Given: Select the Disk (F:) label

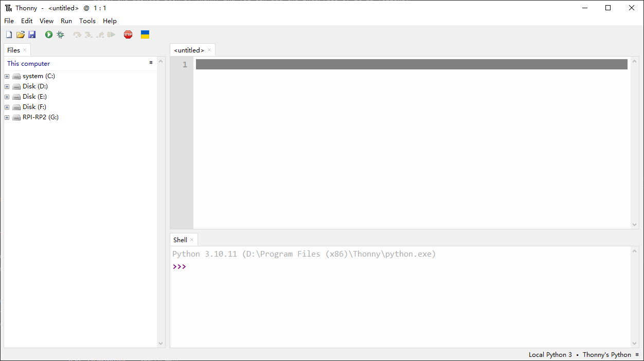Looking at the screenshot, I should pos(34,107).
